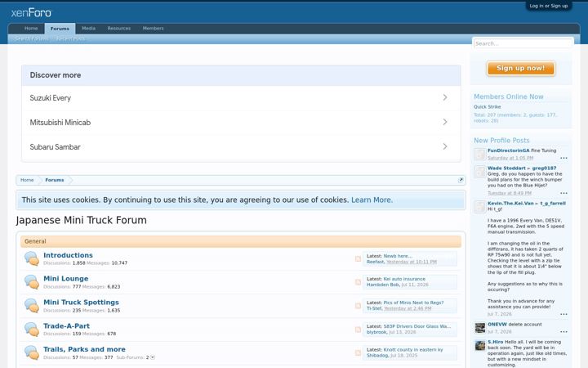Click Home in the breadcrumb
The image size is (588, 368).
click(x=27, y=180)
